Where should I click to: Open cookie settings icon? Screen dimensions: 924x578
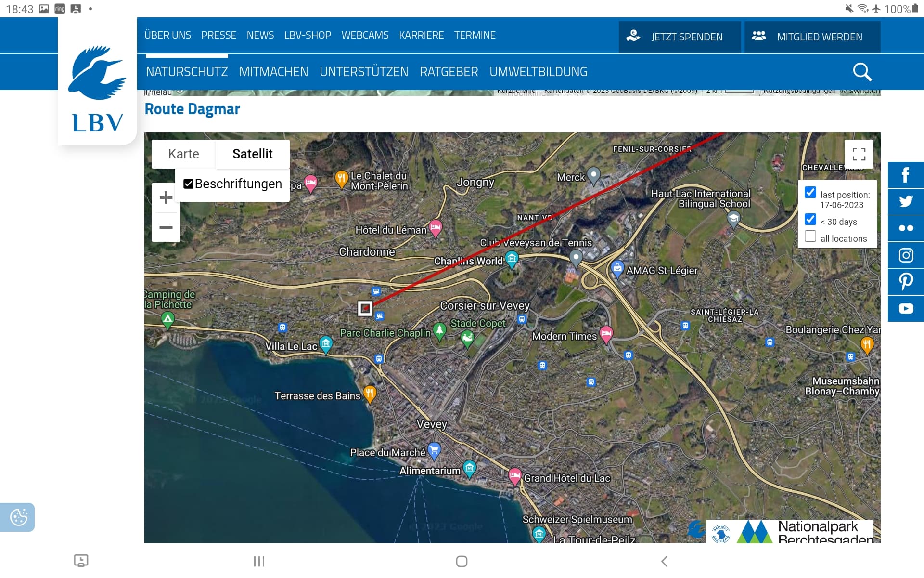(18, 517)
